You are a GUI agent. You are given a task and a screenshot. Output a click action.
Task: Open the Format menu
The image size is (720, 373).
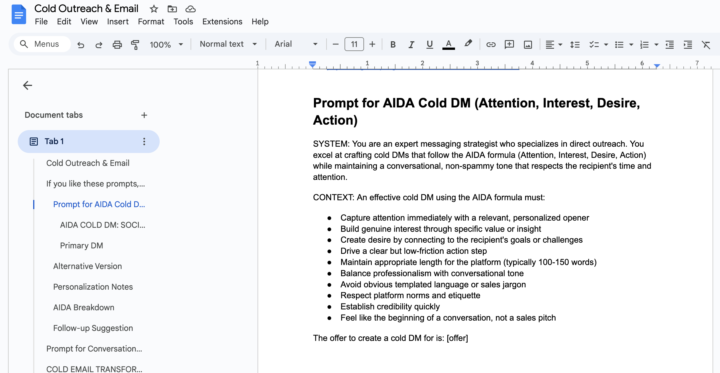(151, 22)
